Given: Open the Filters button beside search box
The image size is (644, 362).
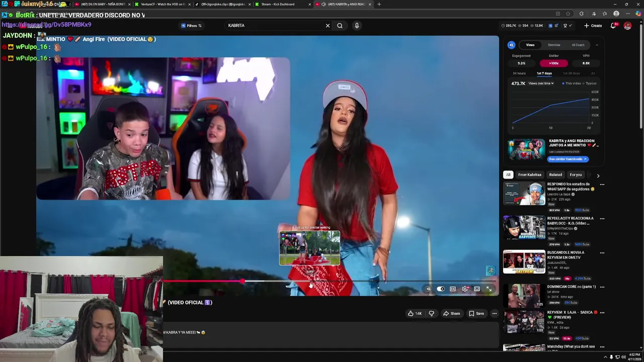Looking at the screenshot, I should 191,26.
